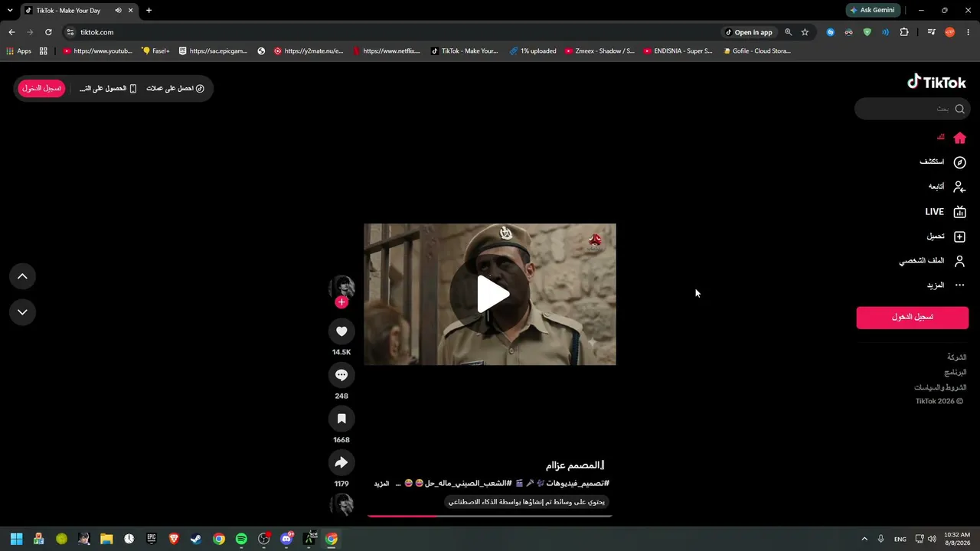Image resolution: width=980 pixels, height=551 pixels.
Task: Expand the More (المزيد) sidebar menu
Action: coord(946,285)
